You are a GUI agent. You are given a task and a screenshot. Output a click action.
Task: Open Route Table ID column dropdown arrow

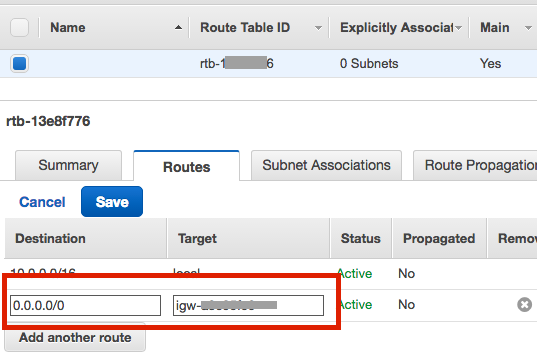coord(318,28)
